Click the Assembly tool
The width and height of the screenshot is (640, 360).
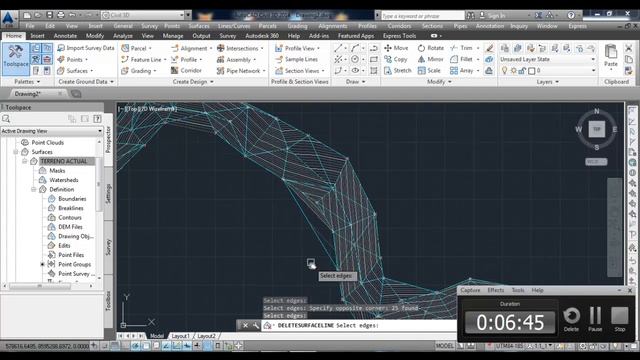[x=236, y=60]
